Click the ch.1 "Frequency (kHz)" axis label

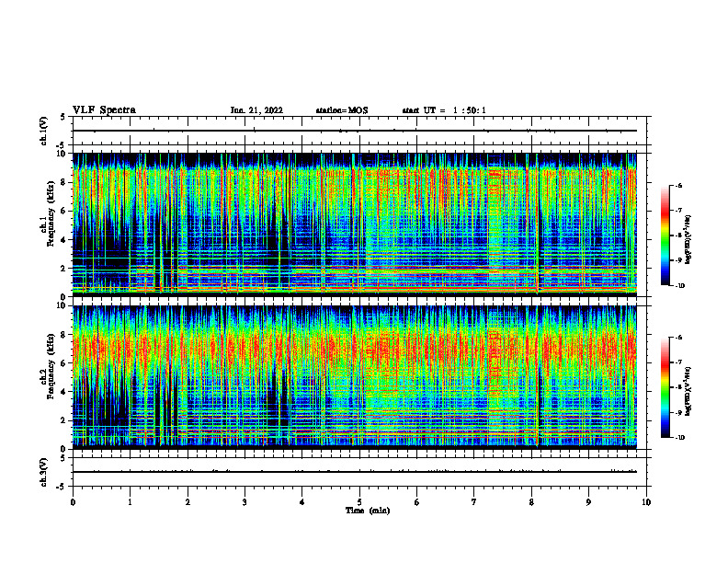tap(52, 213)
